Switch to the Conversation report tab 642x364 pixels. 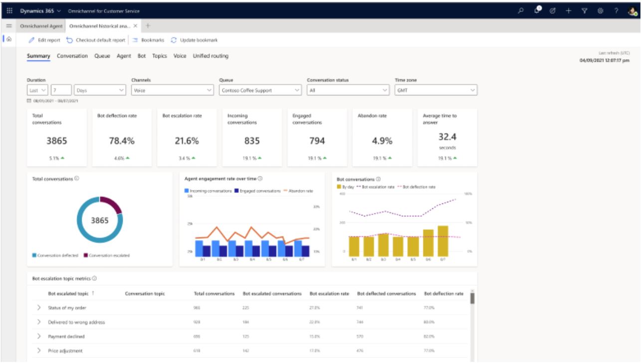72,56
